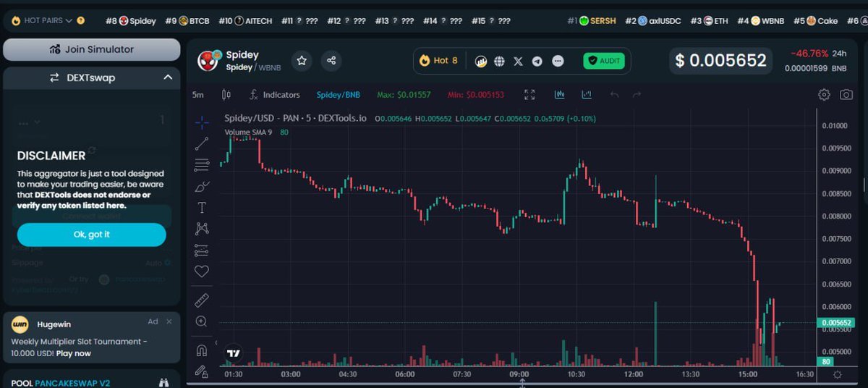Open the Hot 8 ranking badge
The height and width of the screenshot is (388, 868).
click(438, 61)
